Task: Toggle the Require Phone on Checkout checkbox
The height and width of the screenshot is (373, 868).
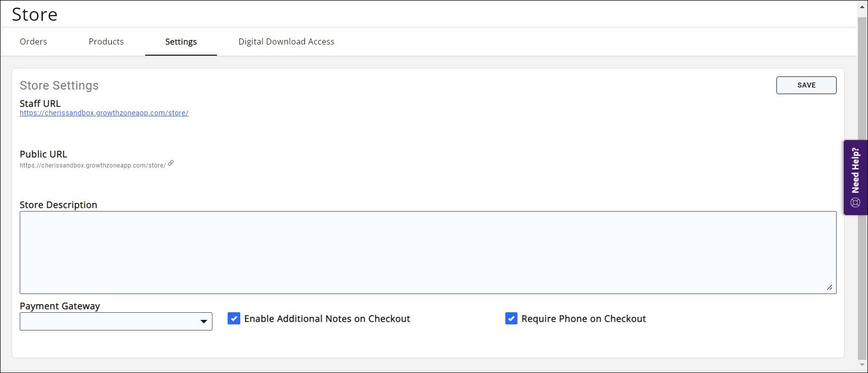Action: (x=511, y=318)
